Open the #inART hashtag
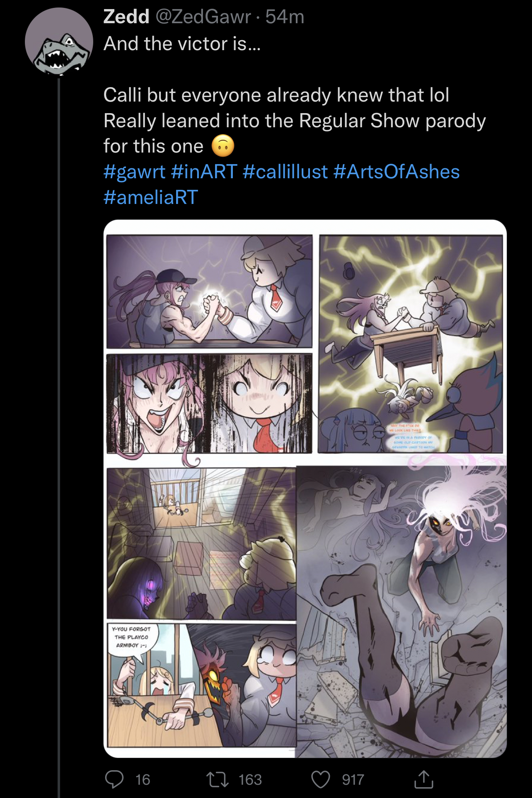 click(x=204, y=172)
